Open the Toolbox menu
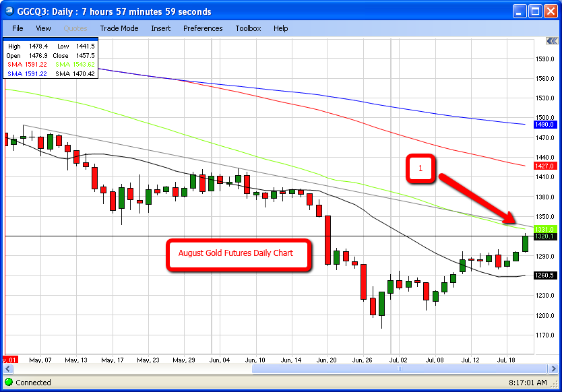Viewport: 562px width, 392px height. [x=248, y=28]
